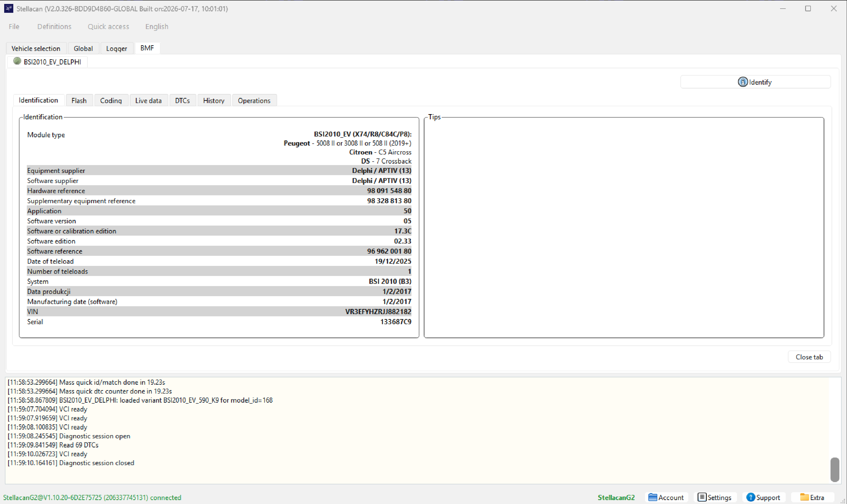Click the Module type label
This screenshot has height=504, width=847.
[x=46, y=135]
